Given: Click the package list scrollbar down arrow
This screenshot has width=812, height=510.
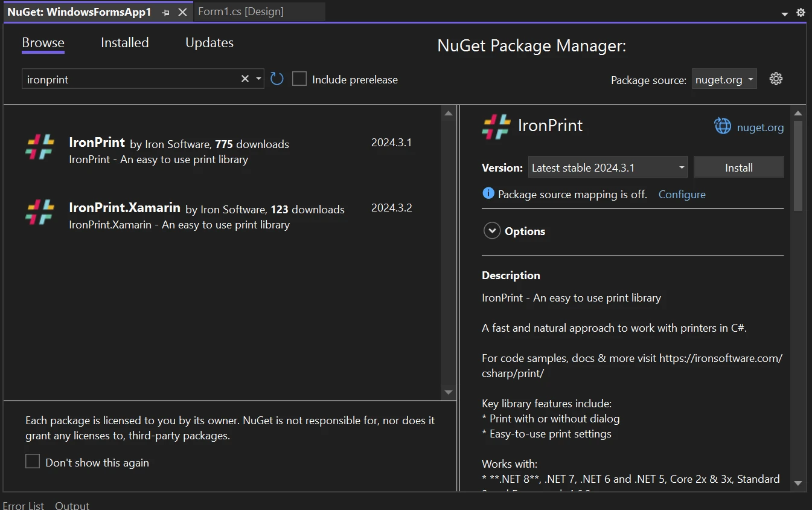Looking at the screenshot, I should click(448, 392).
